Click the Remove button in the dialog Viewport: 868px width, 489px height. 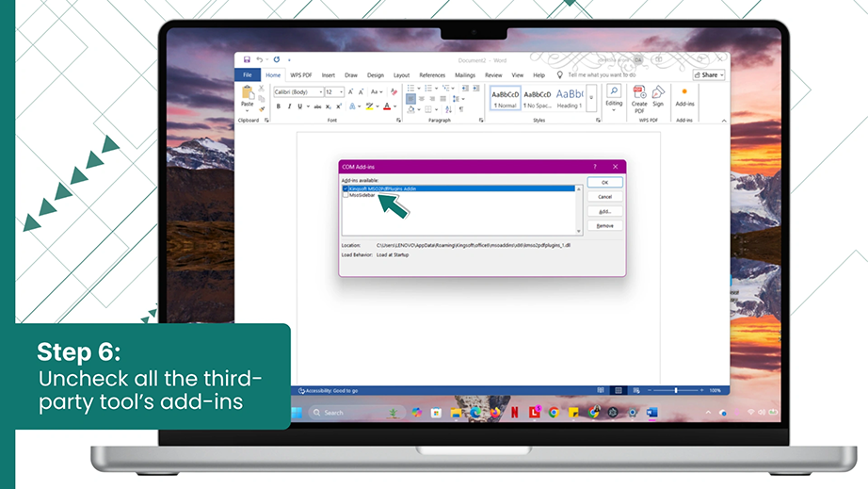tap(604, 226)
